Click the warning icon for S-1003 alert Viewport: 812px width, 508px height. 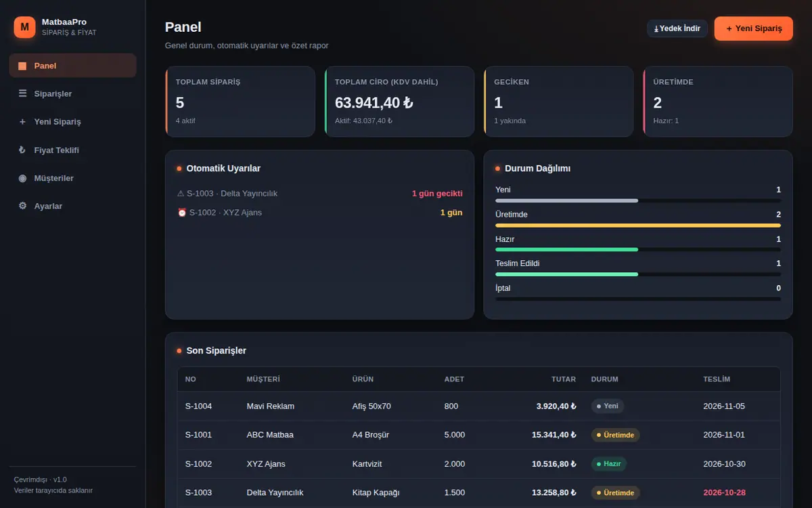pos(181,194)
